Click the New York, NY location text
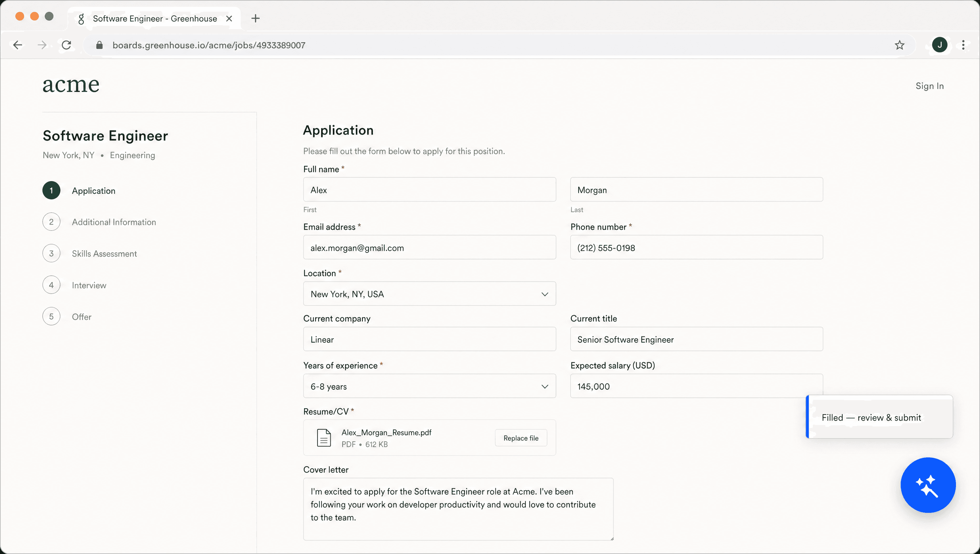 point(69,155)
